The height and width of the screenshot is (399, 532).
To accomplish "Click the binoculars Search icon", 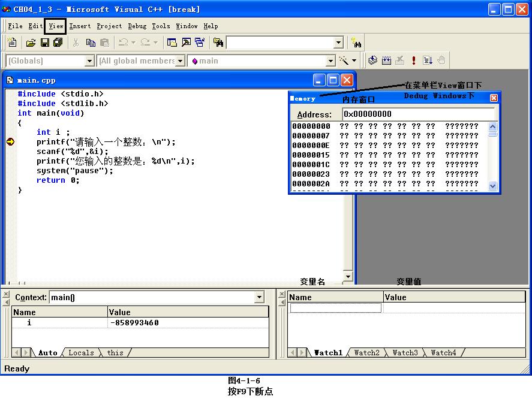I will (357, 43).
